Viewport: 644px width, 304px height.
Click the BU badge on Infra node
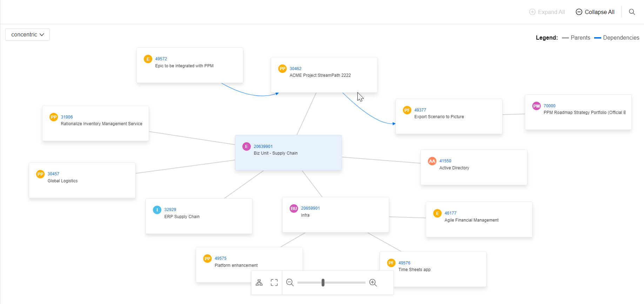294,208
